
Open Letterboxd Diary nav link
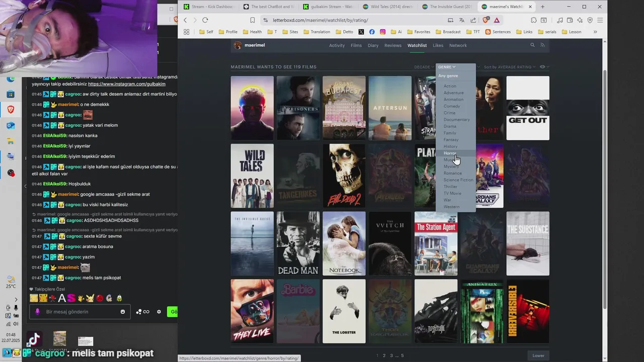click(x=373, y=45)
